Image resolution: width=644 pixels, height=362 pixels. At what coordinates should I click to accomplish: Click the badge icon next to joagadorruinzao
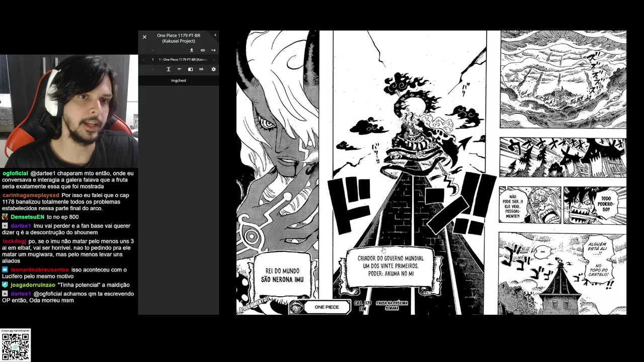click(x=5, y=285)
